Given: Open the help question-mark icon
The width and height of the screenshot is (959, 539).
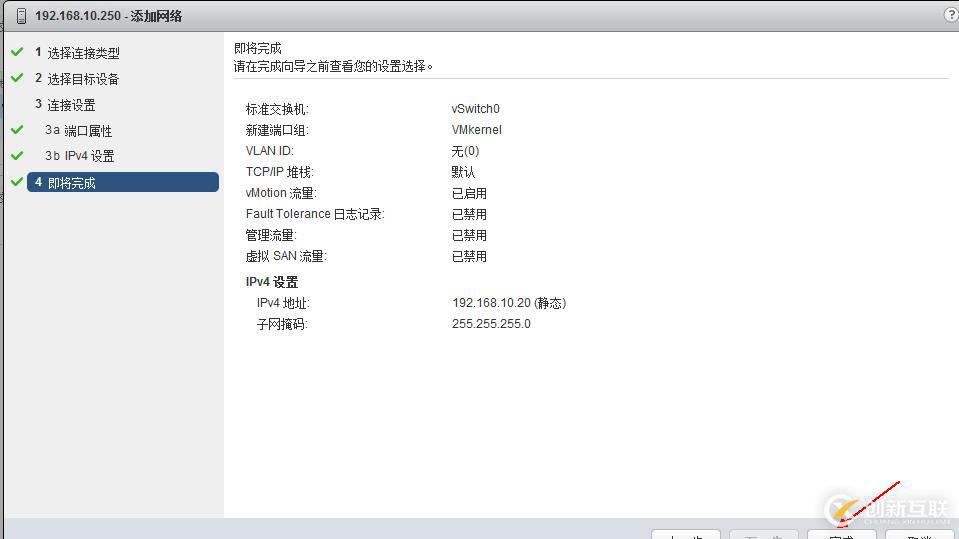Looking at the screenshot, I should click(952, 15).
